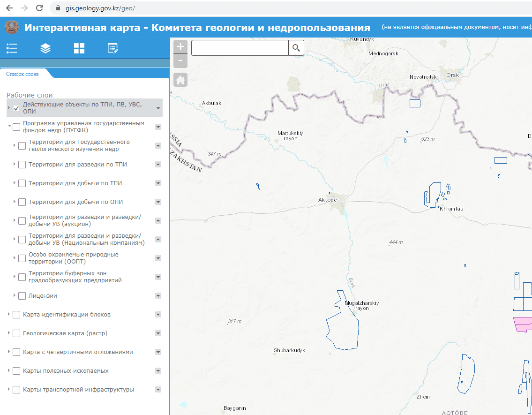This screenshot has width=532, height=415.
Task: Enable УВ (аукцион) territories layer
Action: point(22,220)
